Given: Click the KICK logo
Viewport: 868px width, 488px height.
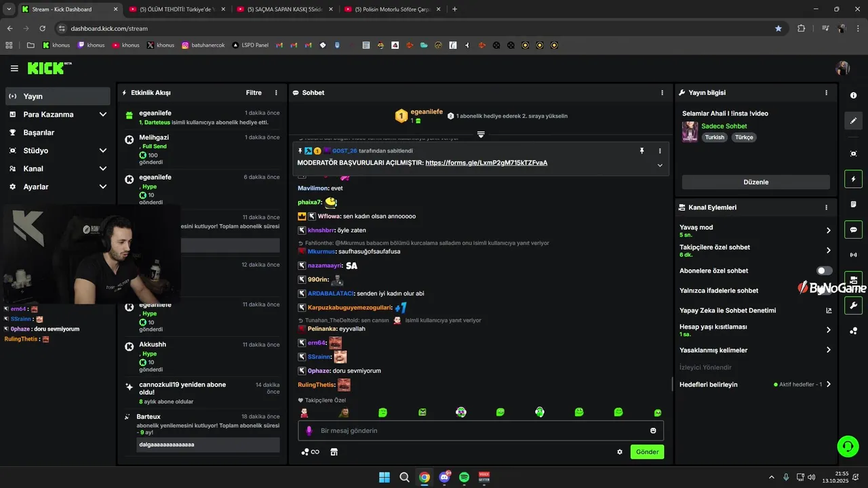Looking at the screenshot, I should 49,68.
